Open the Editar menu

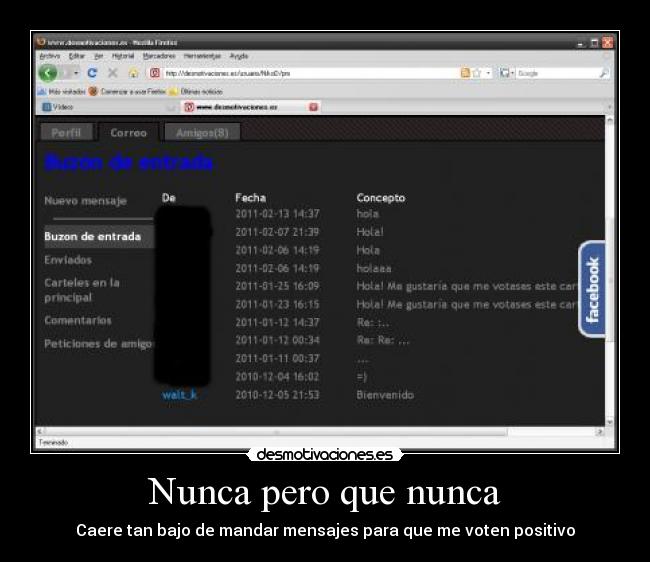point(77,56)
